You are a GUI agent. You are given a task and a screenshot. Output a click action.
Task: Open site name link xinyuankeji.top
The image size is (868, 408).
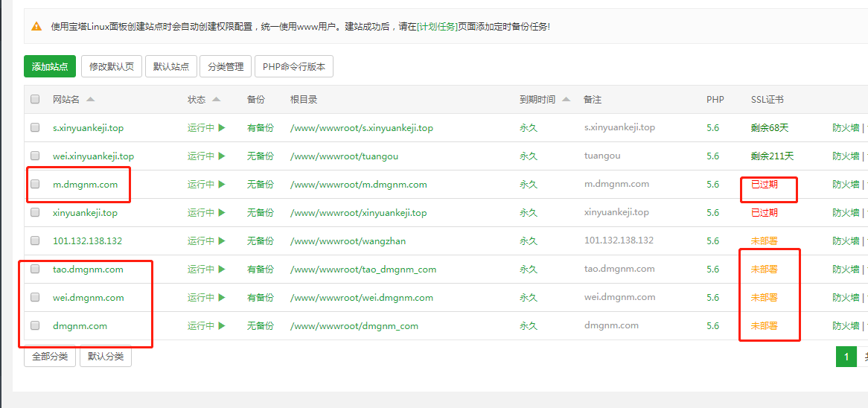click(x=85, y=213)
